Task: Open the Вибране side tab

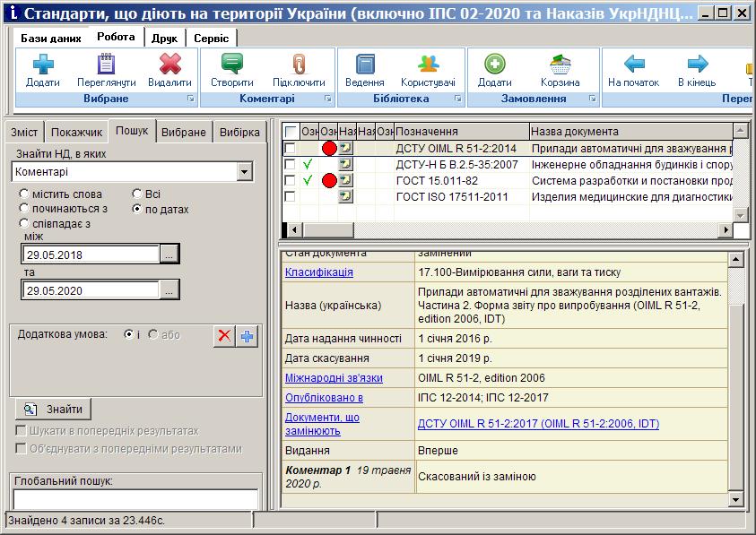Action: tap(184, 133)
